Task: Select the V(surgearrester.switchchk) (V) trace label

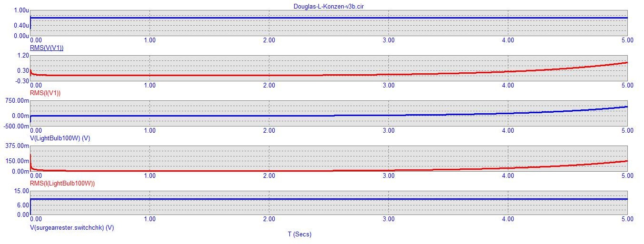Action: click(72, 227)
